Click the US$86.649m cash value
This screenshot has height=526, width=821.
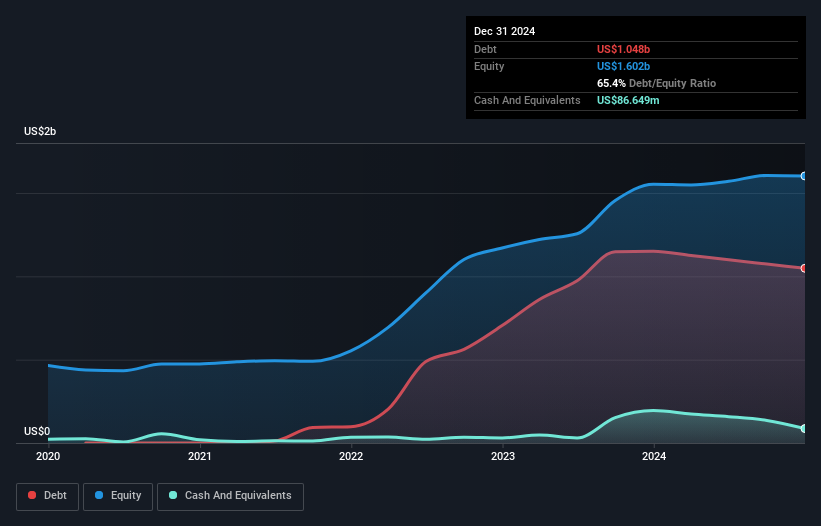point(628,100)
